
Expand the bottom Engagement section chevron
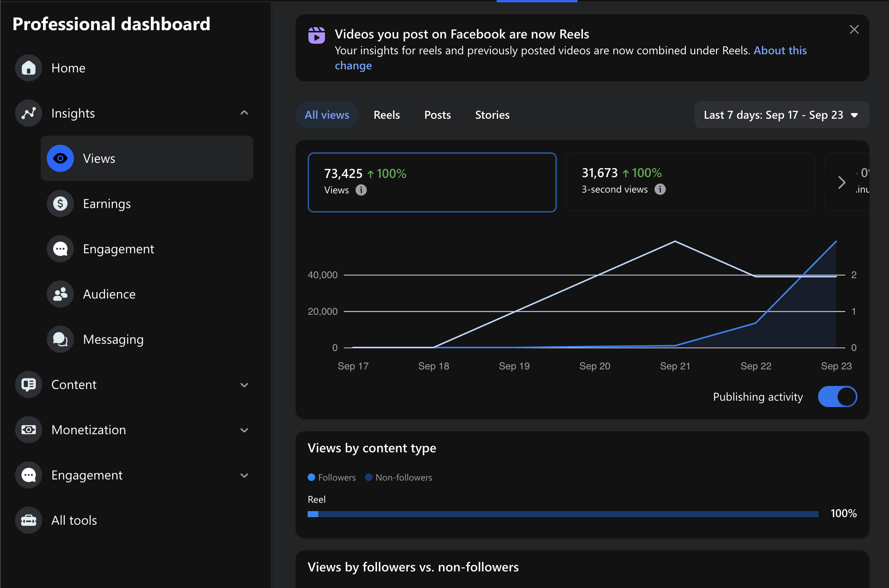244,475
